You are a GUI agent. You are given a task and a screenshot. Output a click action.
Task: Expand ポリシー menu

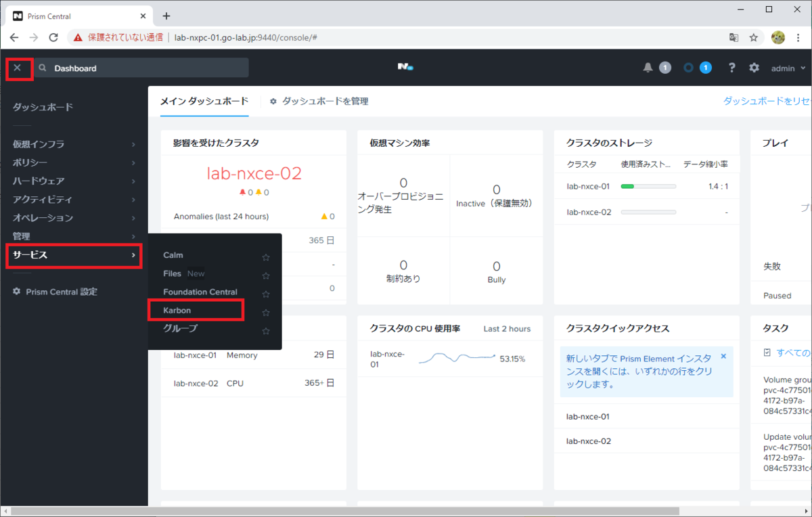point(74,162)
